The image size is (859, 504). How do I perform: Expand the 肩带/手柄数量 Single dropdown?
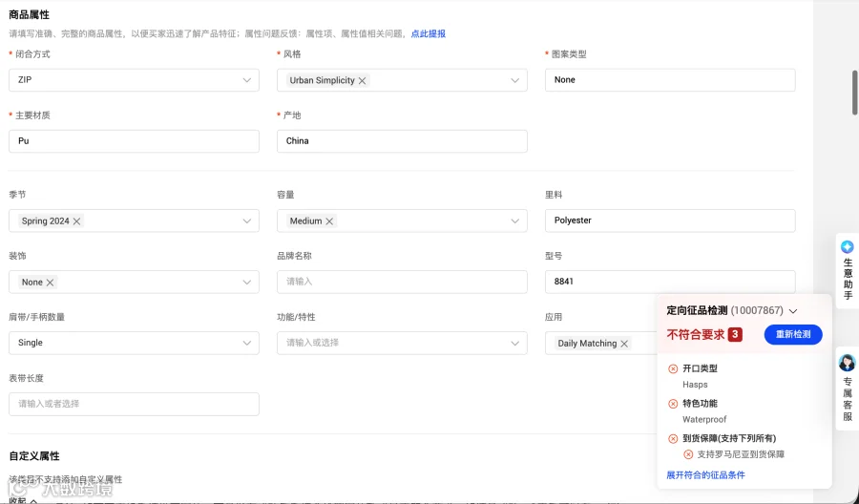pyautogui.click(x=134, y=343)
